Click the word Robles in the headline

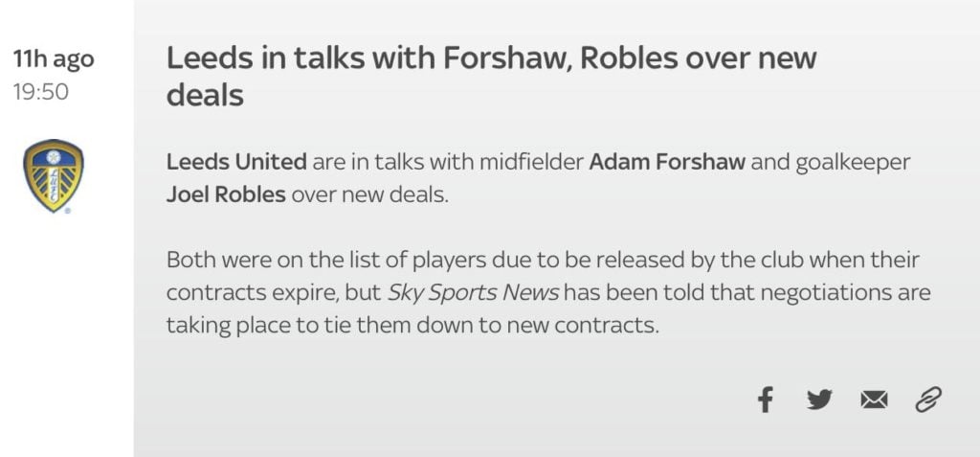pyautogui.click(x=630, y=58)
